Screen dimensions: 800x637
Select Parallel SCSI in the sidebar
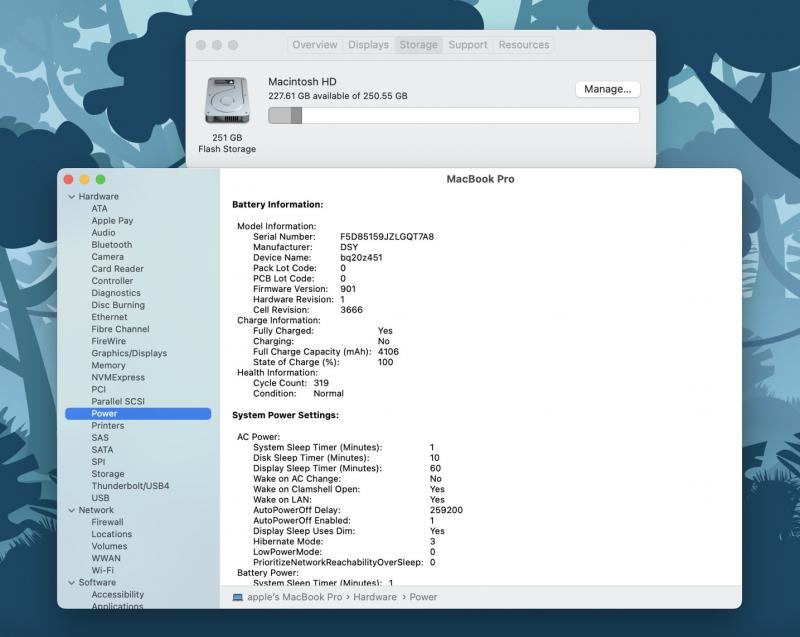(118, 402)
